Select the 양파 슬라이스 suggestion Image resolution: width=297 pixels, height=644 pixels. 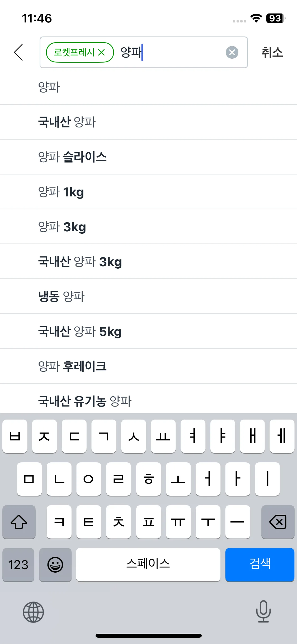148,157
